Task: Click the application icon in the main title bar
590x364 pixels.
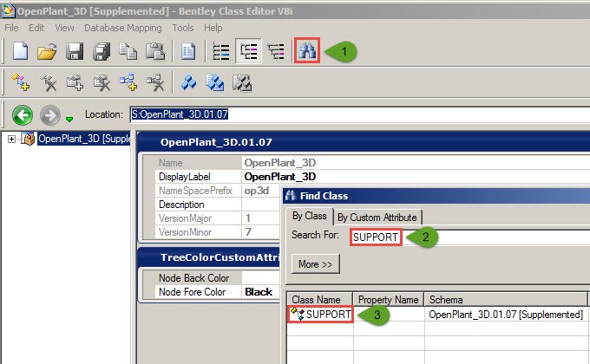Action: [x=8, y=11]
